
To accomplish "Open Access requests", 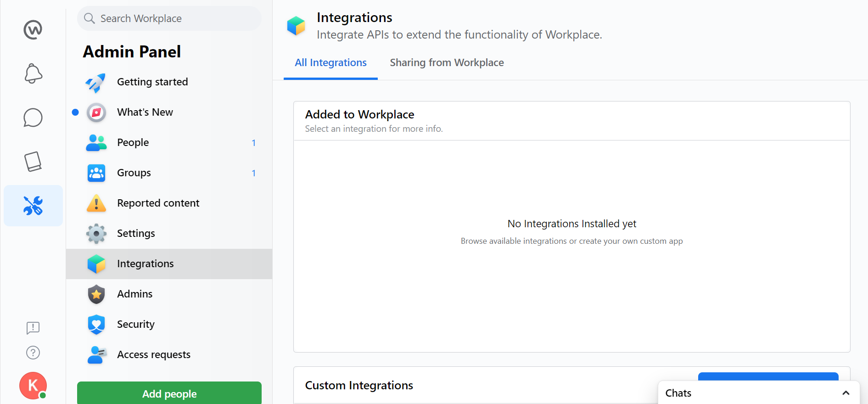I will [169, 355].
